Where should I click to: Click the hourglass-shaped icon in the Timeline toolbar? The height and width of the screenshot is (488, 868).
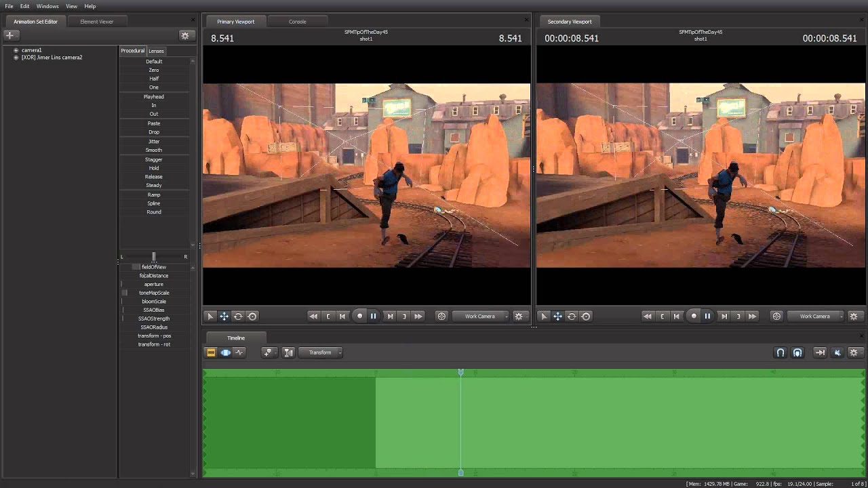(288, 352)
